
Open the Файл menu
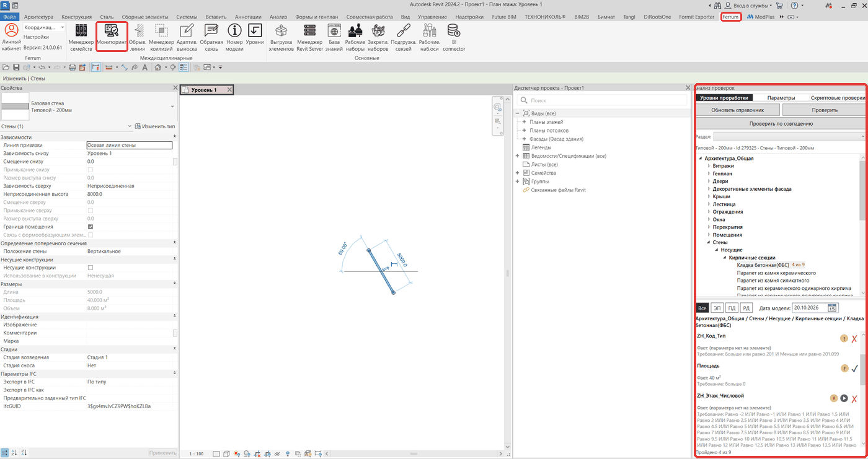(x=9, y=17)
